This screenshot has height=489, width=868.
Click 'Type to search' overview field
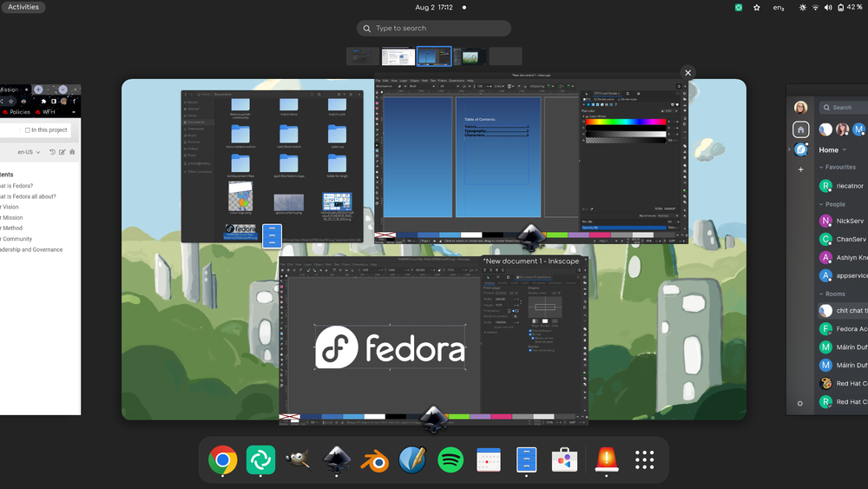[x=434, y=29]
